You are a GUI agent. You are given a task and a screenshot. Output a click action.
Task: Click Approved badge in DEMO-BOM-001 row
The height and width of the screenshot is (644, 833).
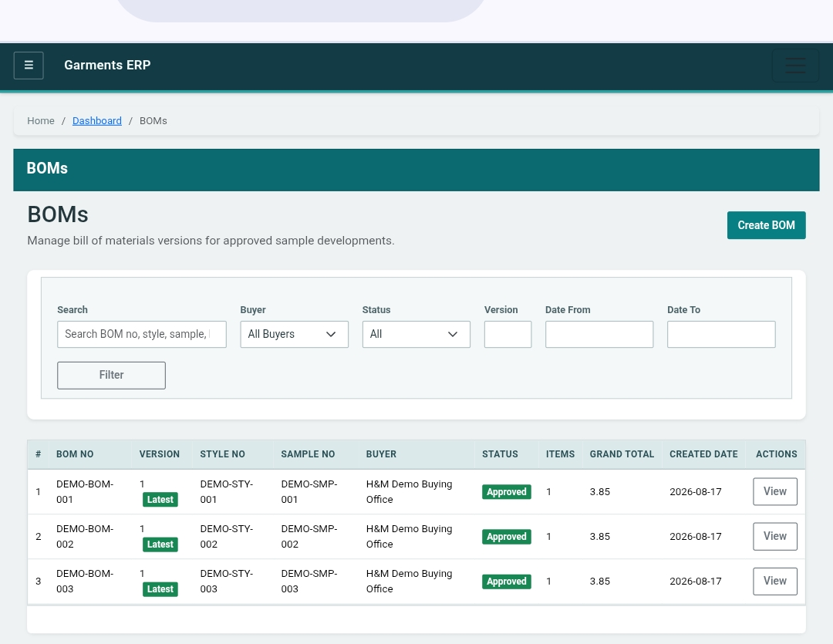(x=506, y=492)
